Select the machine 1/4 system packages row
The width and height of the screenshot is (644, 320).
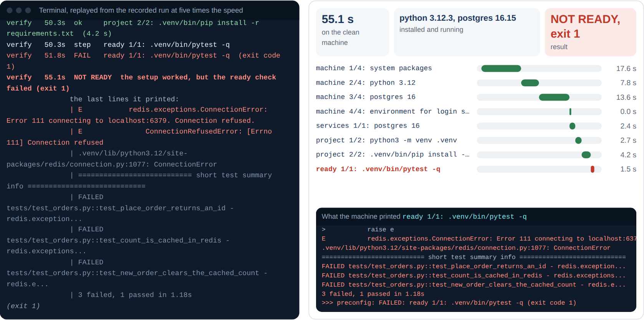476,69
